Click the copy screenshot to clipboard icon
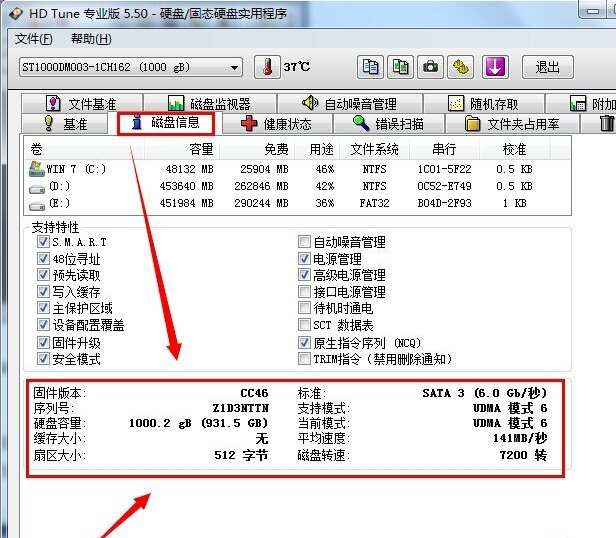This screenshot has width=616, height=538. (400, 67)
